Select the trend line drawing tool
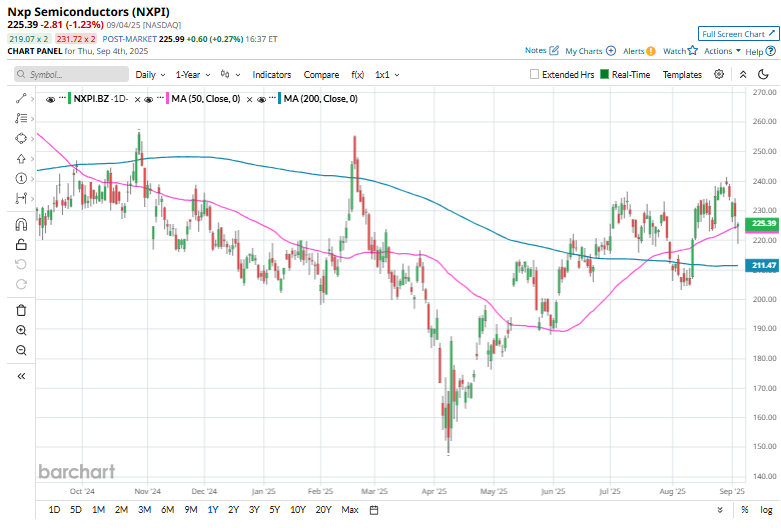Image resolution: width=781 pixels, height=528 pixels. tap(21, 99)
